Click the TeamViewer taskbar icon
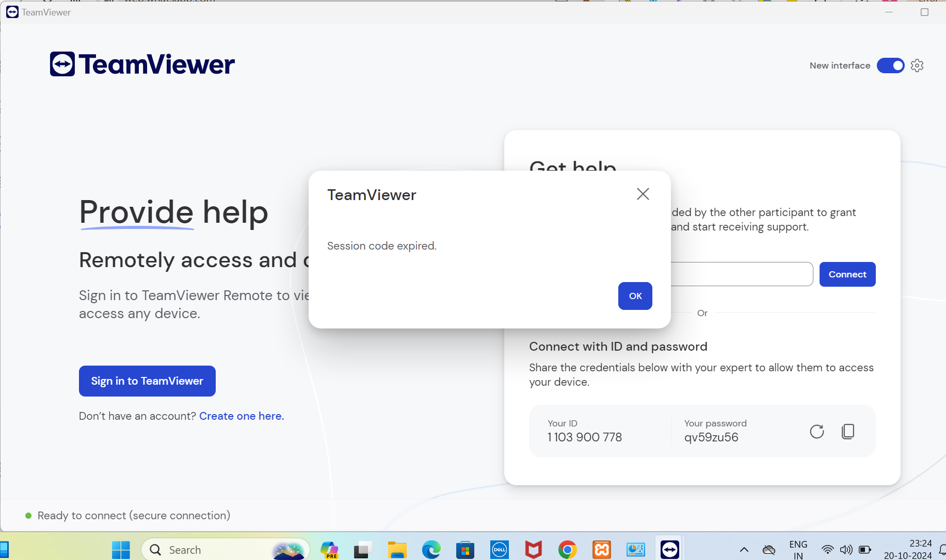 coord(670,550)
